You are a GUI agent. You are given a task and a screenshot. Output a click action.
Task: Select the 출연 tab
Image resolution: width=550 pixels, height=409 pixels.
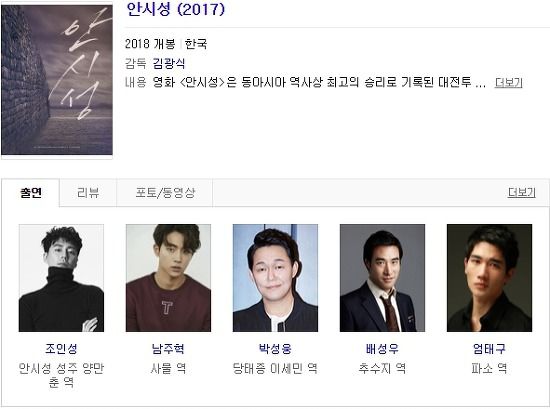[31, 193]
